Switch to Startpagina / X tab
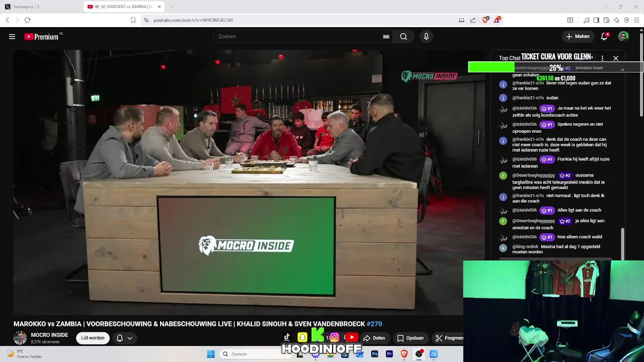The width and height of the screenshot is (644, 362). tap(40, 7)
